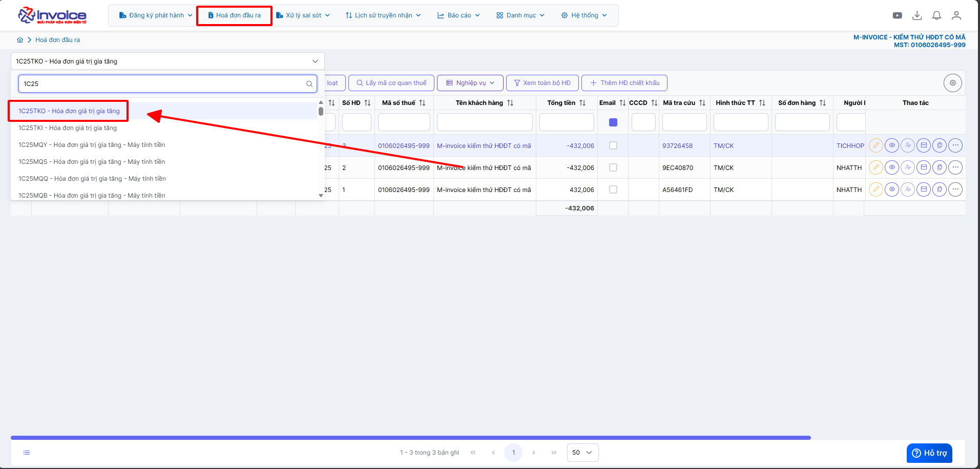980x469 pixels.
Task: Click the download icon in top bar
Action: [917, 15]
